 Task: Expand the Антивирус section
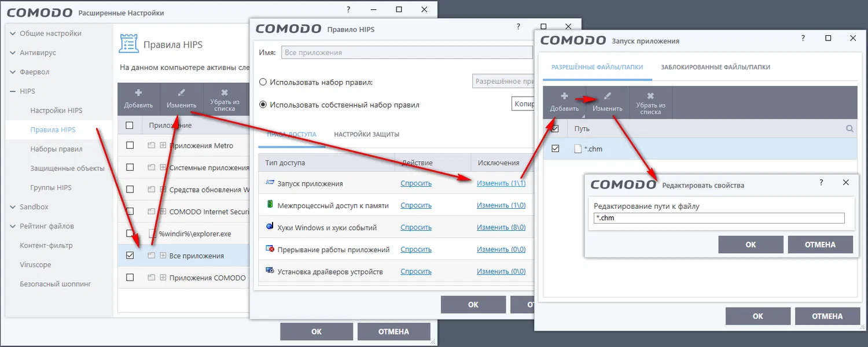point(13,53)
